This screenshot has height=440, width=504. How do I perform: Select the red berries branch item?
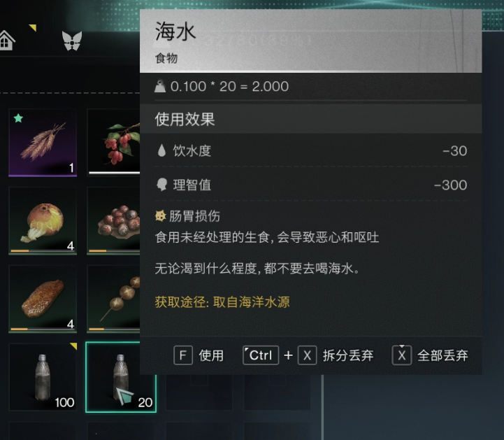pyautogui.click(x=113, y=142)
